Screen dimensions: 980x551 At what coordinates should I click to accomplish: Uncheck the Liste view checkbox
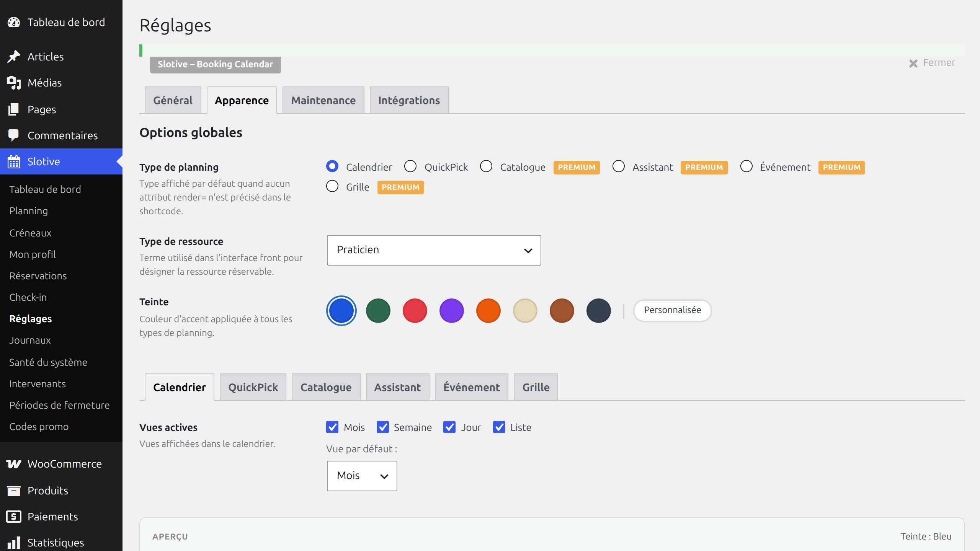coord(499,427)
